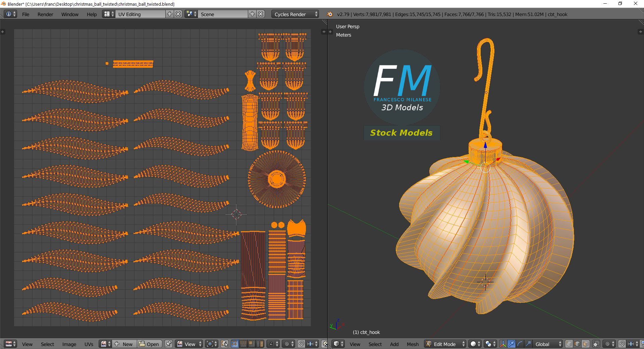Open the UVs menu
644x349 pixels.
(x=89, y=344)
